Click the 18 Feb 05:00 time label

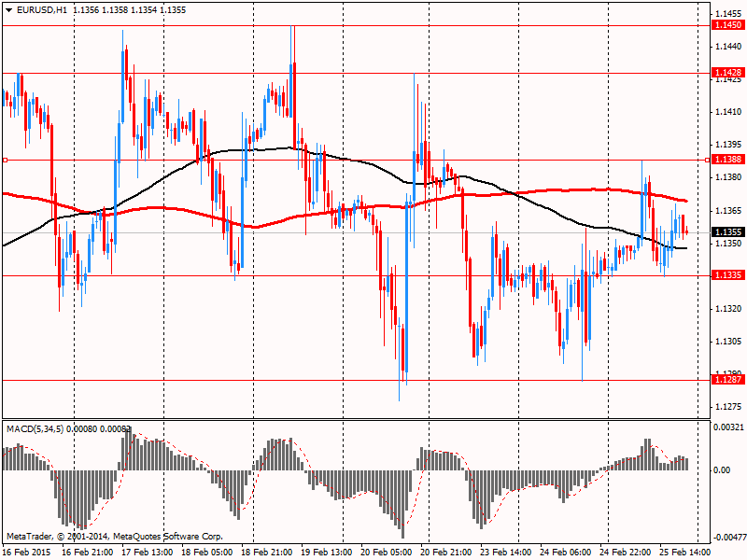(207, 553)
